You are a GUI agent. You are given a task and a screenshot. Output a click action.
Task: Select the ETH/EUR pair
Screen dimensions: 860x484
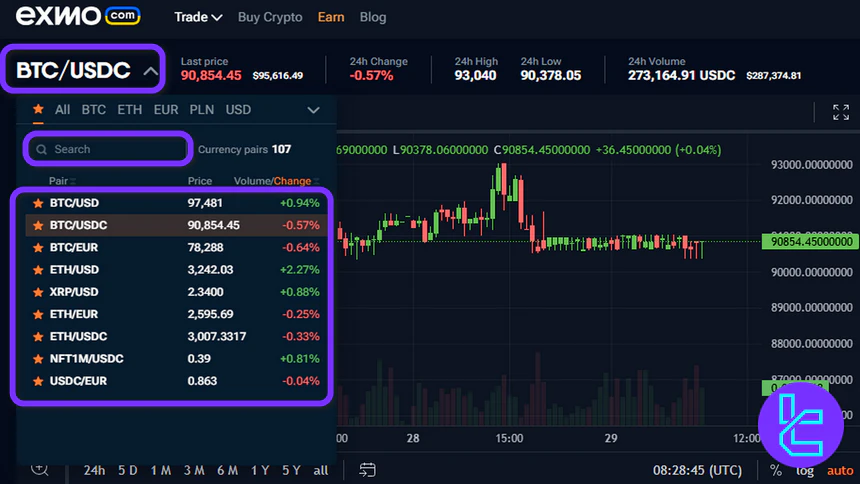click(176, 314)
